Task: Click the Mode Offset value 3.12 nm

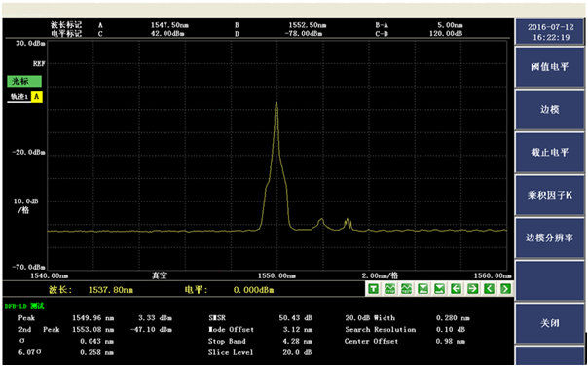Action: (298, 330)
